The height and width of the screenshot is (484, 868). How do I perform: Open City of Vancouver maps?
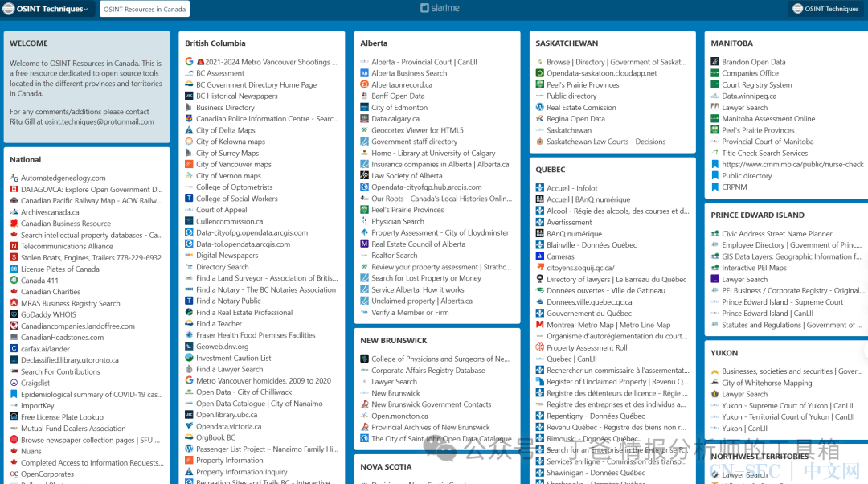coord(234,164)
